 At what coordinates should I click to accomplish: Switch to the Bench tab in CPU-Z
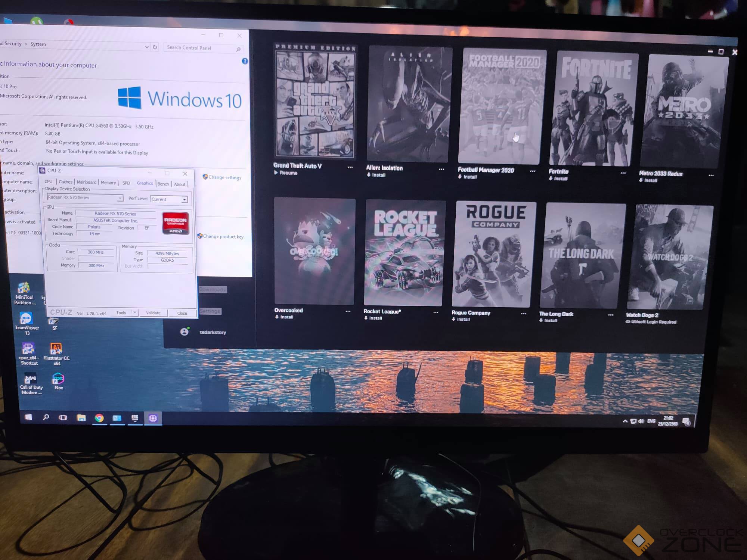pos(163,184)
